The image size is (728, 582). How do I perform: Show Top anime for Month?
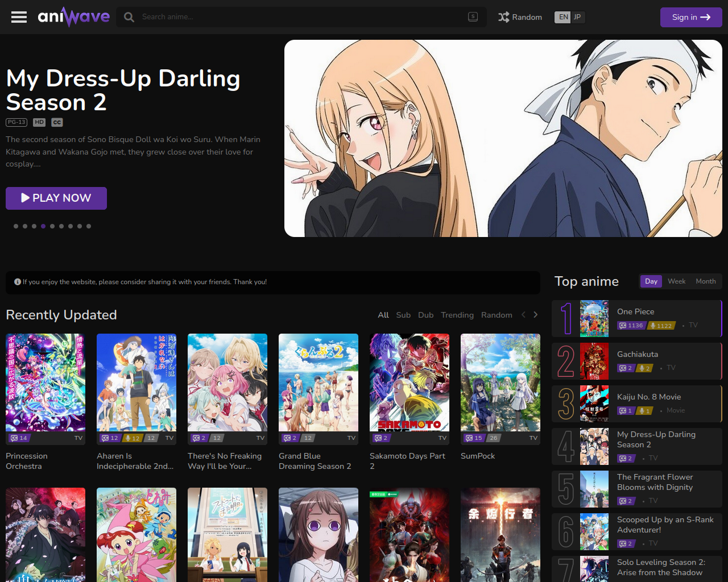[x=706, y=281]
